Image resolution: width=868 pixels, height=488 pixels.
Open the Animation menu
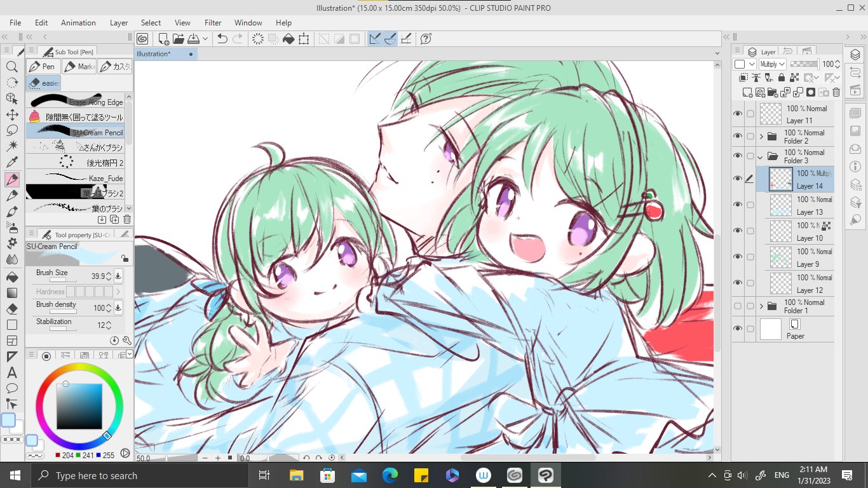click(x=78, y=23)
